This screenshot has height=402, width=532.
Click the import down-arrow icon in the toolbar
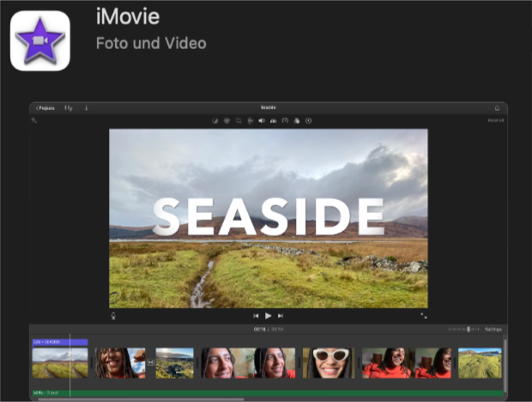[86, 108]
